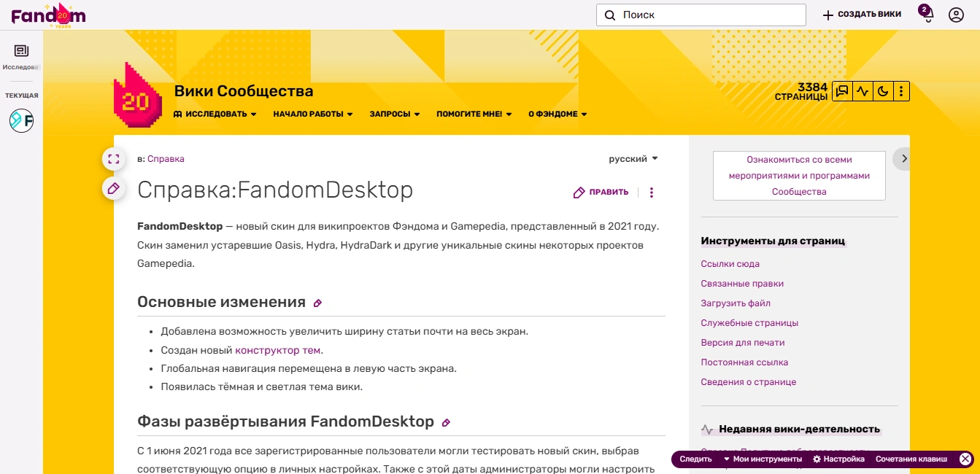Viewport: 980px width, 474px height.
Task: Open Сведения о странице link
Action: point(749,382)
